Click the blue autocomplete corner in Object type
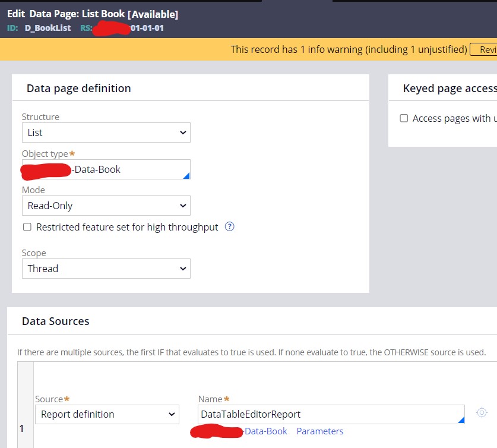The image size is (497, 448). point(186,175)
